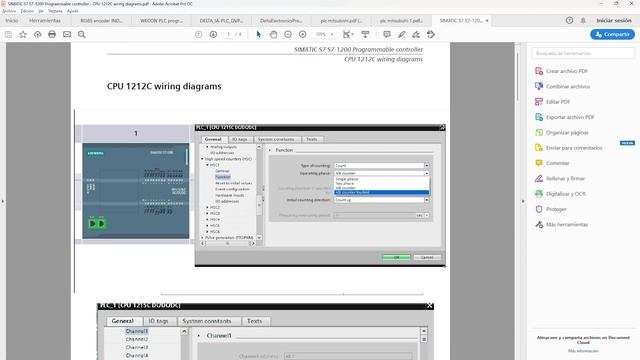Click the sign document toolbar icon
Image resolution: width=640 pixels, height=360 pixels.
tap(416, 34)
